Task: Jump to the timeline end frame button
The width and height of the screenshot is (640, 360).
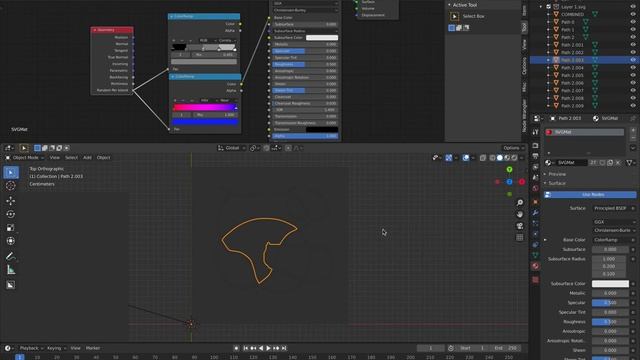Action: [x=284, y=348]
